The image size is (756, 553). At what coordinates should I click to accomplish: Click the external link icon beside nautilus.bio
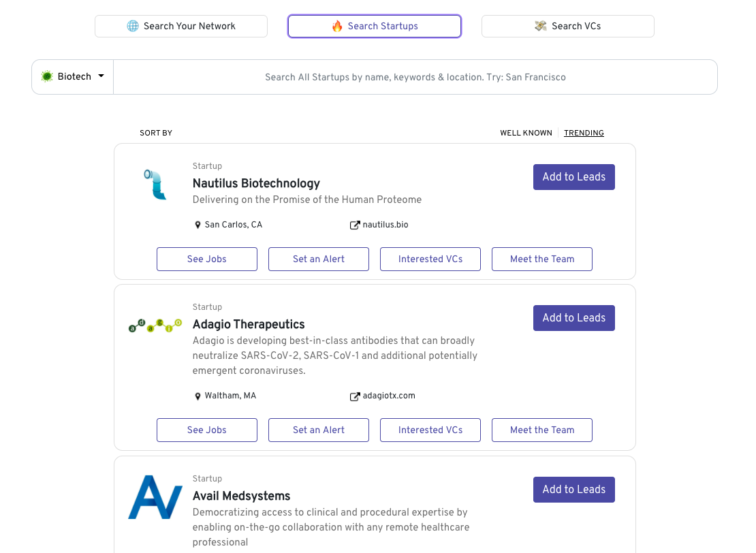pyautogui.click(x=355, y=225)
